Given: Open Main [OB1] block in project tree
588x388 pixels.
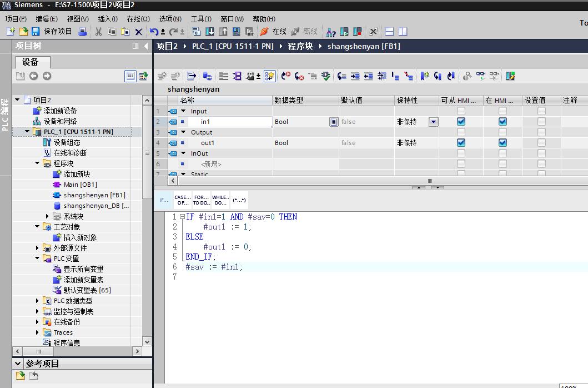Looking at the screenshot, I should [80, 185].
